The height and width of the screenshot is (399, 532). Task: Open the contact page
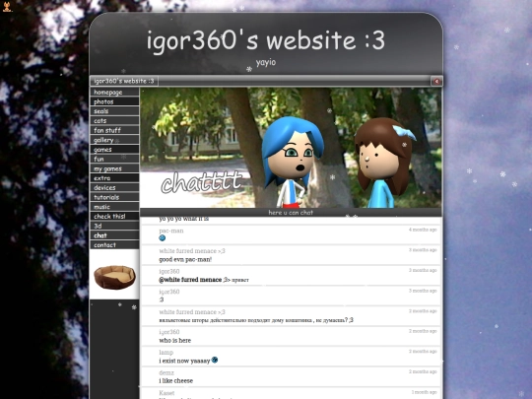pos(114,244)
